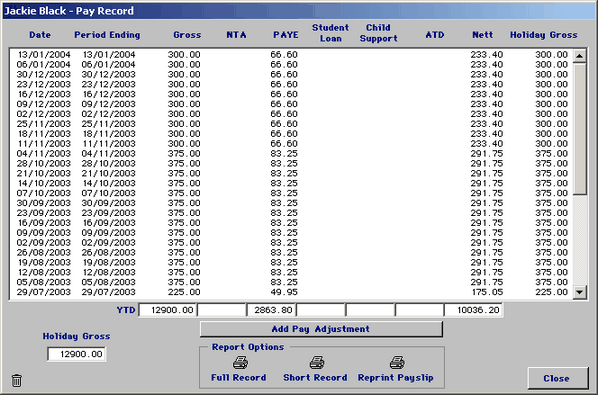Open the Short Record report label
Image resolution: width=598 pixels, height=395 pixels.
(x=315, y=377)
